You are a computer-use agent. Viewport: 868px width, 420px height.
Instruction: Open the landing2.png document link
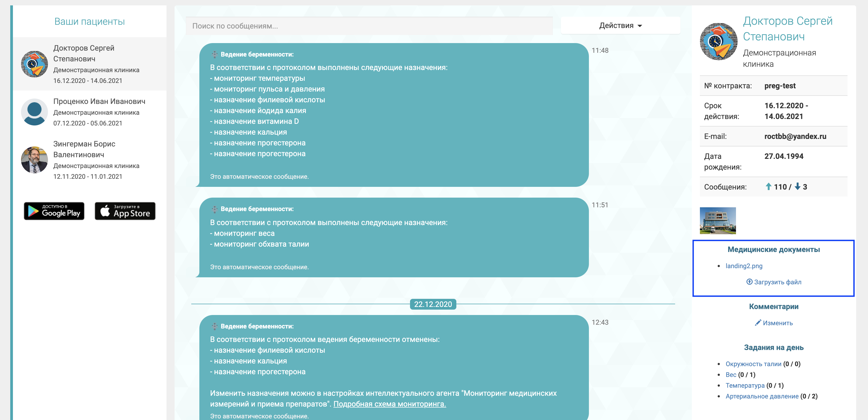pyautogui.click(x=744, y=266)
